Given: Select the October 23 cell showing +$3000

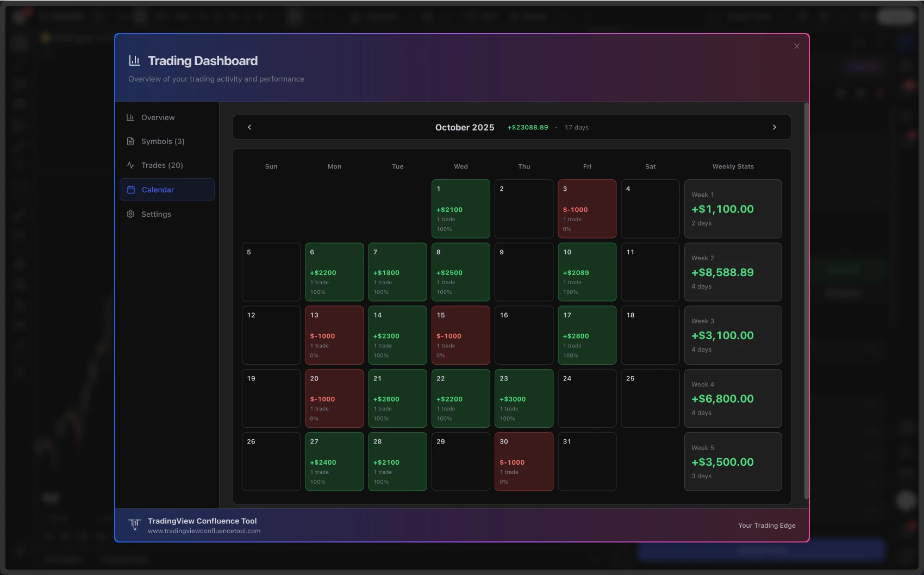Looking at the screenshot, I should pos(523,398).
